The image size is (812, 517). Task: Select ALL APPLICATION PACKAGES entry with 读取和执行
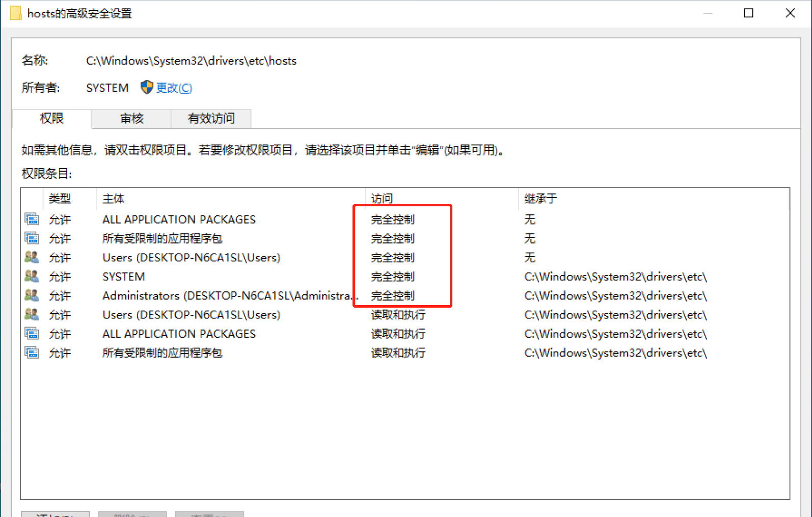click(x=405, y=334)
